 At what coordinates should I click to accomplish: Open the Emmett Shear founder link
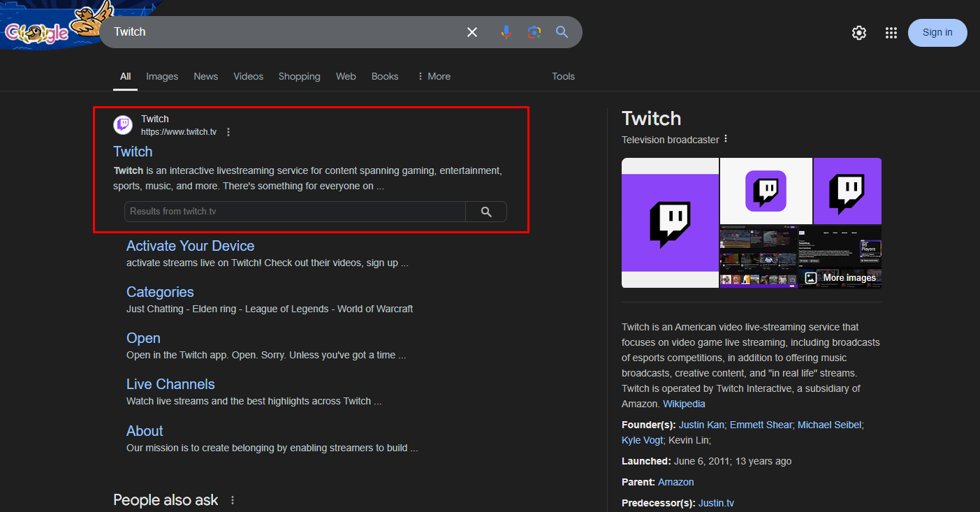[x=761, y=425]
